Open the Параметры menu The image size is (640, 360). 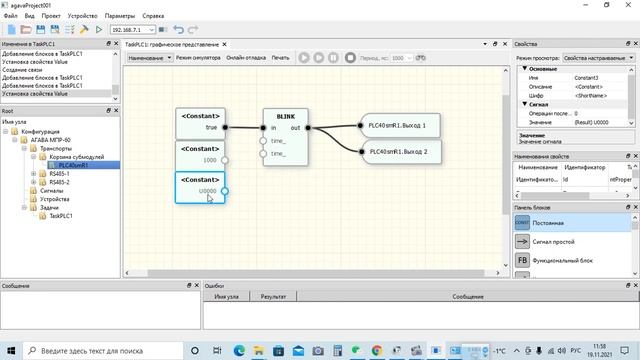pos(120,16)
